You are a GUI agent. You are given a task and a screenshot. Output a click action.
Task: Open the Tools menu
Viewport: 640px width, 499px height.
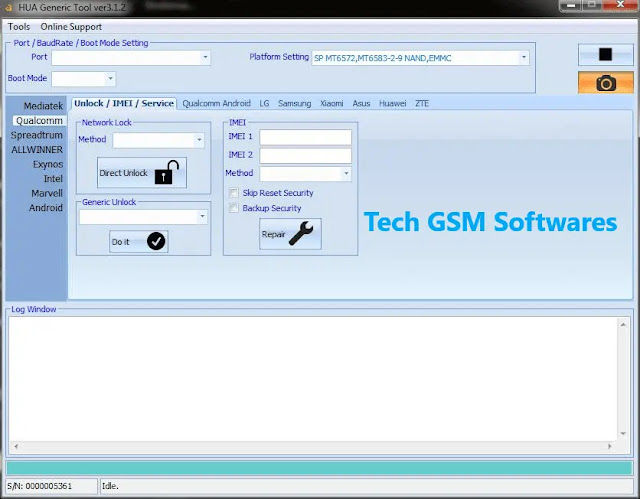point(19,27)
